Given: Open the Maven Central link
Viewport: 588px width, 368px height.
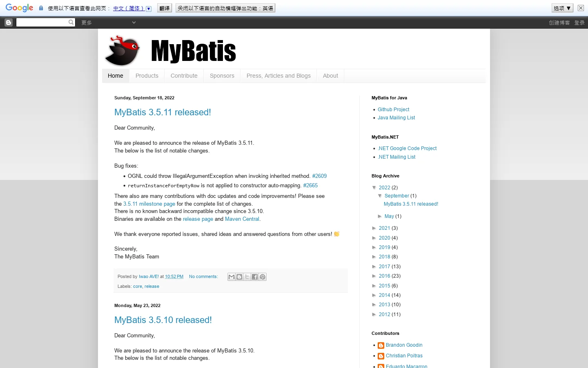Looking at the screenshot, I should pos(242,219).
